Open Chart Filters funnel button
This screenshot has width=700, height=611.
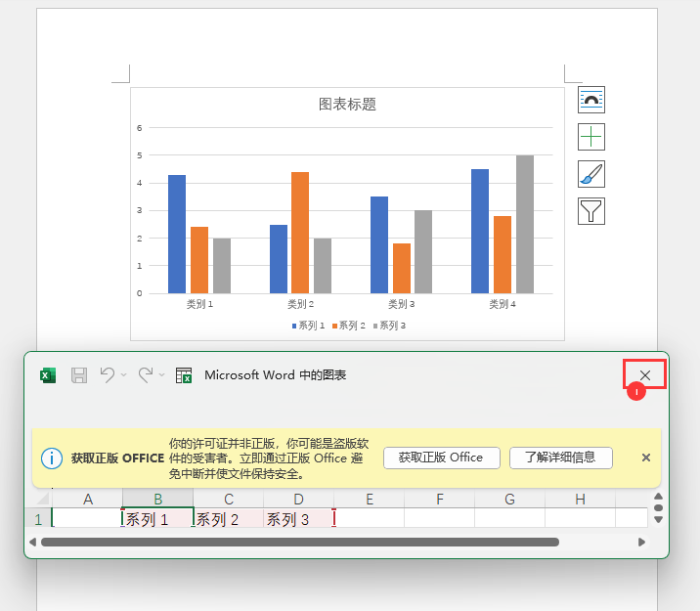(x=591, y=211)
